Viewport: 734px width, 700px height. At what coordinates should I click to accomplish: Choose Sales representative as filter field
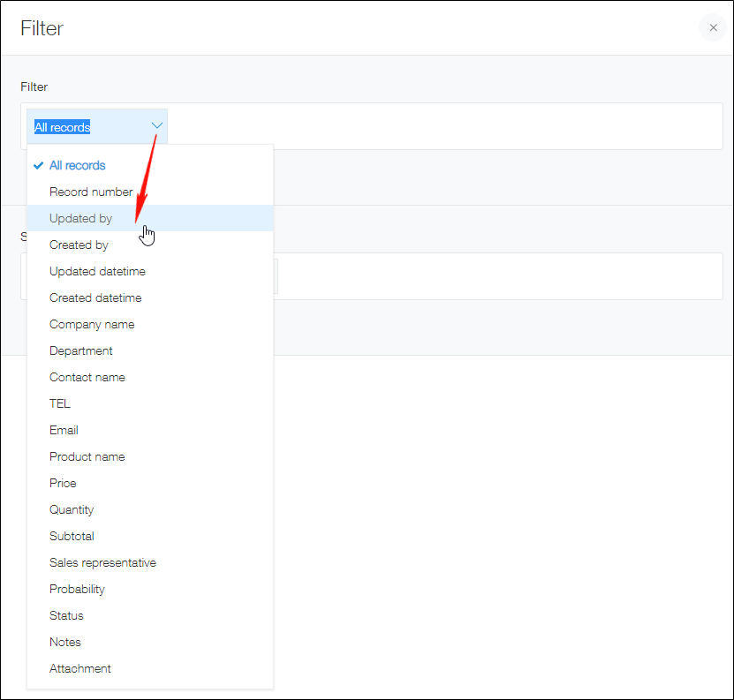tap(102, 562)
